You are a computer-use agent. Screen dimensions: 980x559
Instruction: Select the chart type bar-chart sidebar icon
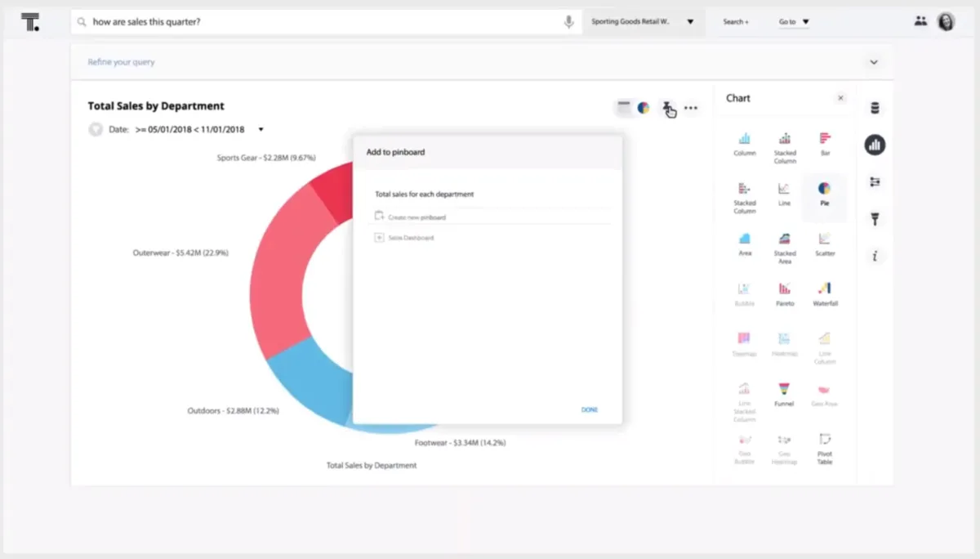coord(875,145)
